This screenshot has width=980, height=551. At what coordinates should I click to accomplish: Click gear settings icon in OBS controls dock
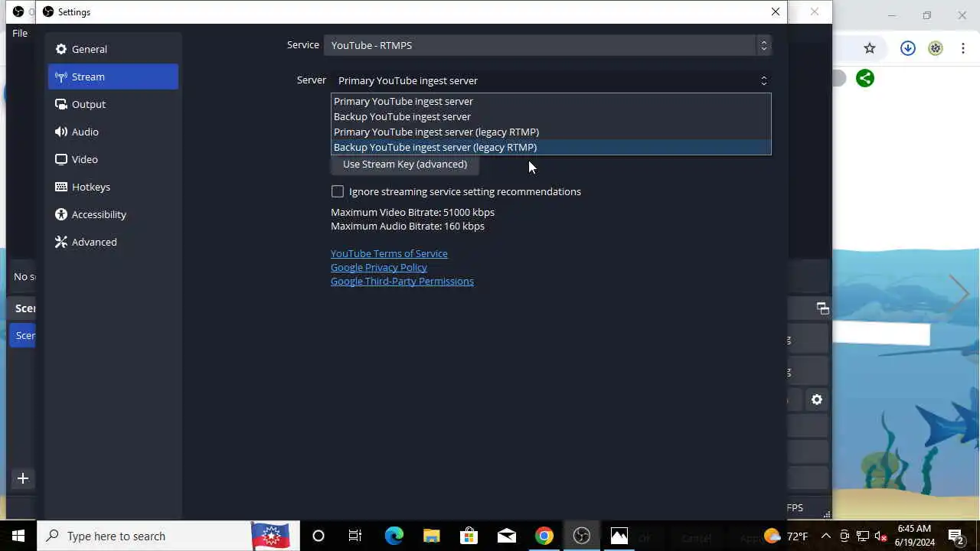(x=817, y=399)
